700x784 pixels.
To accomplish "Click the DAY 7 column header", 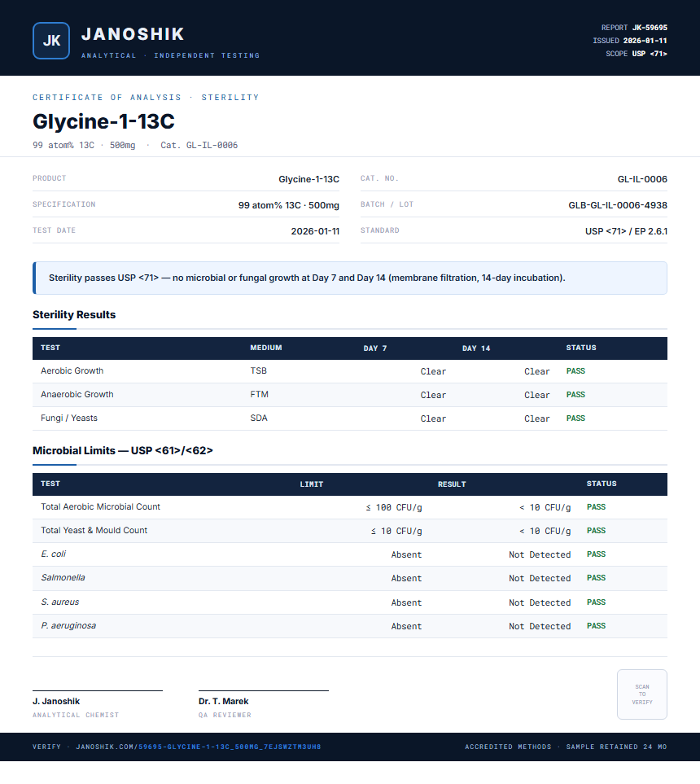I will (375, 348).
